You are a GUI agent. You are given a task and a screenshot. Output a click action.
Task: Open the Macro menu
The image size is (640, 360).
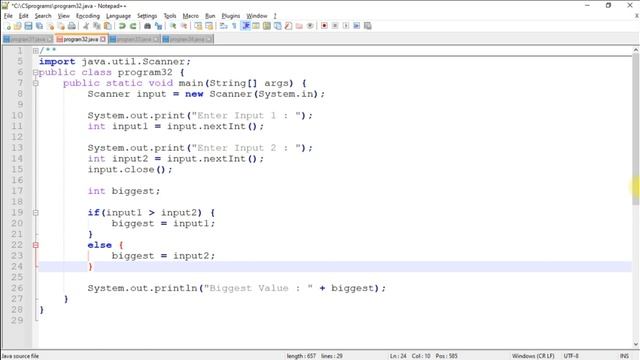[x=191, y=16]
